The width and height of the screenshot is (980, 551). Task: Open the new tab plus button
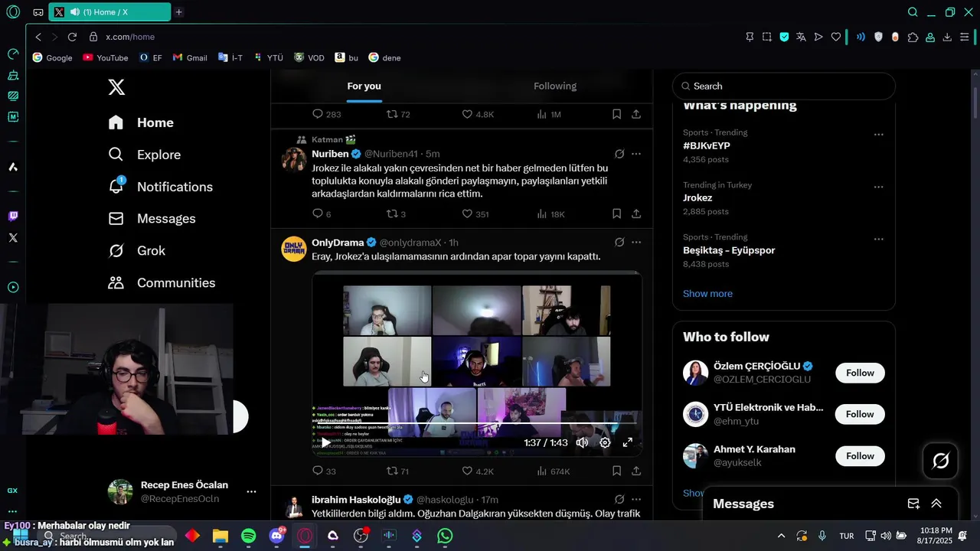[x=178, y=12]
